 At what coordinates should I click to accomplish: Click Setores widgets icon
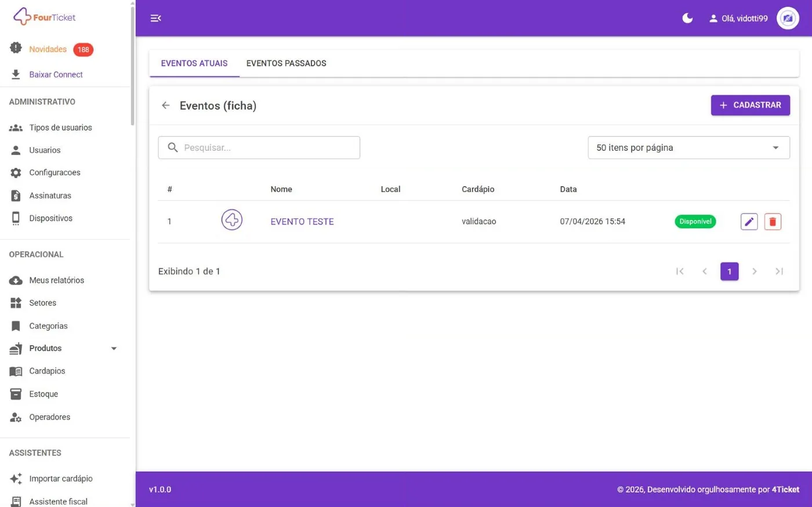16,303
